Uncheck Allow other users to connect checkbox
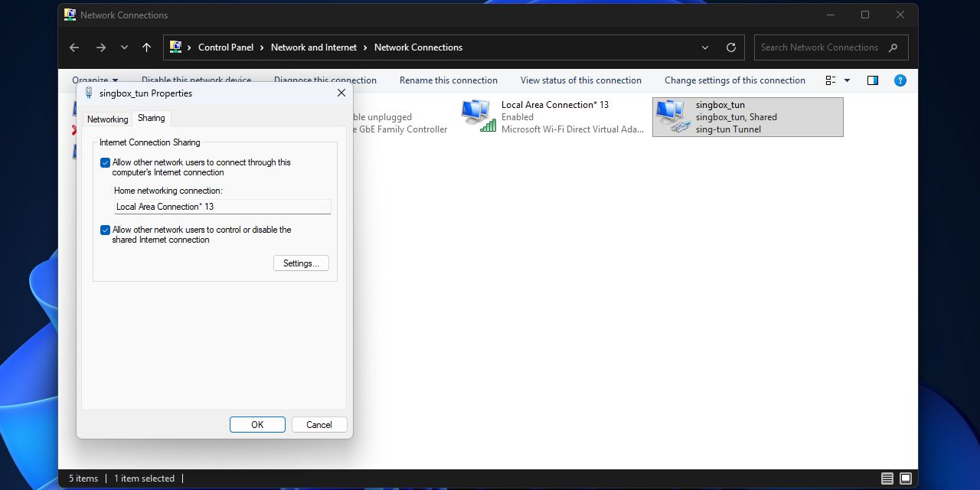980x490 pixels. [x=106, y=162]
